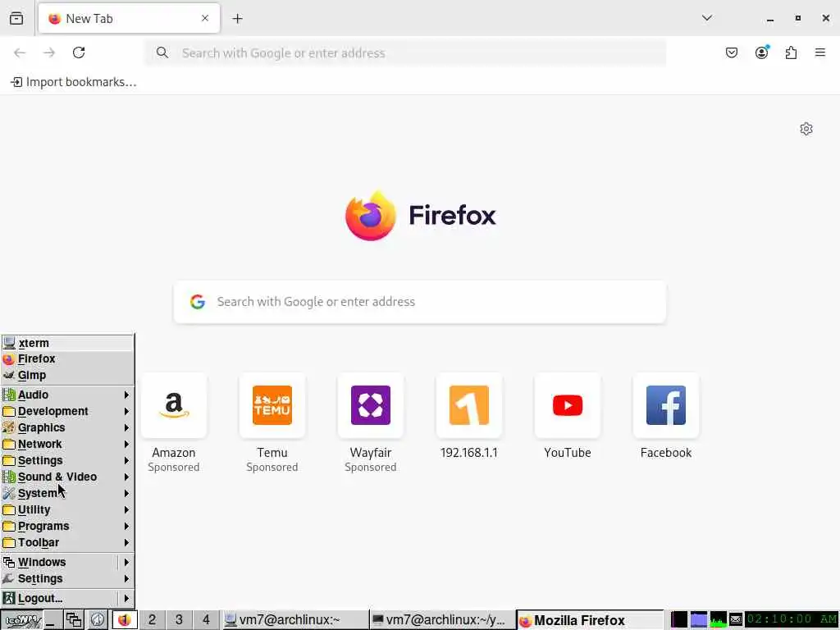The height and width of the screenshot is (630, 840).
Task: Switch to workspace 2
Action: tap(152, 620)
